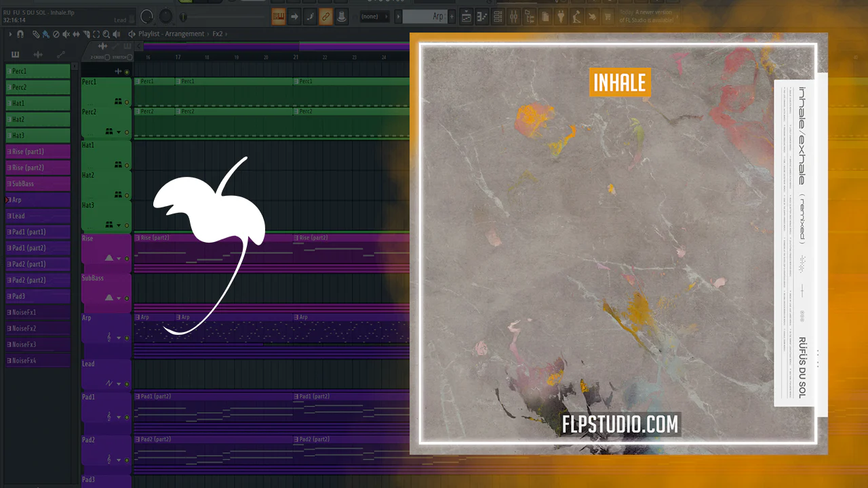Click the treble clef icon on Pad1 track
Image resolution: width=868 pixels, height=488 pixels.
coord(110,416)
